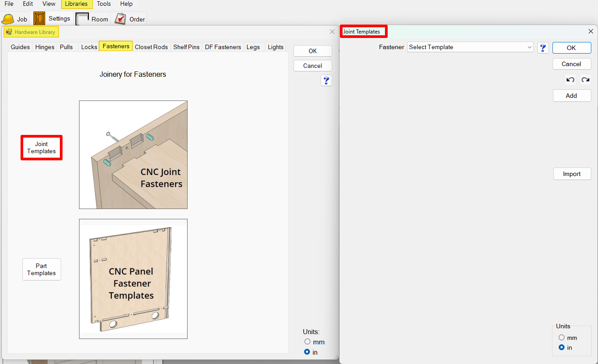Image resolution: width=598 pixels, height=364 pixels.
Task: Open the Tools menu
Action: pos(104,4)
